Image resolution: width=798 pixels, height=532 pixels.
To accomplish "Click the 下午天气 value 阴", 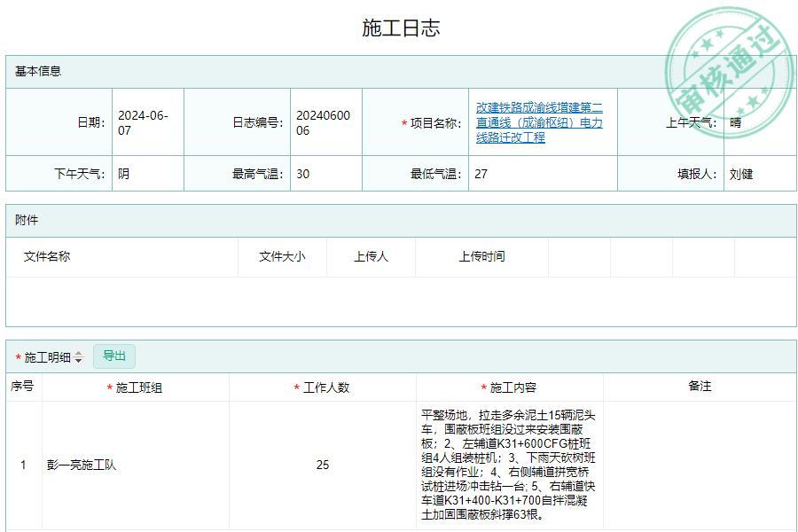I will [x=124, y=174].
